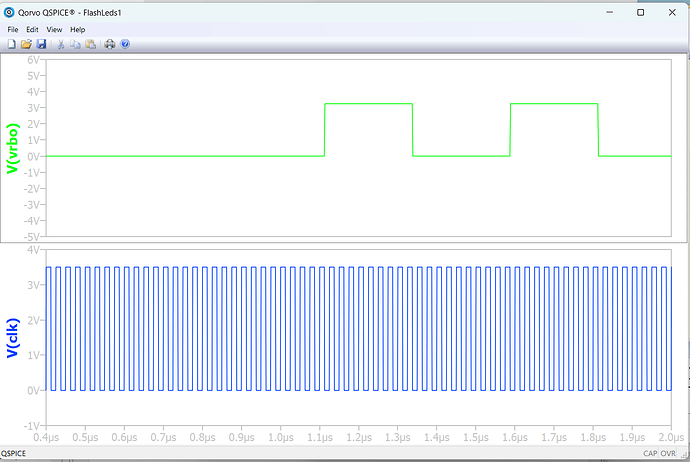The width and height of the screenshot is (690, 462).
Task: Click the 0.4µs time axis label
Action: coord(46,437)
